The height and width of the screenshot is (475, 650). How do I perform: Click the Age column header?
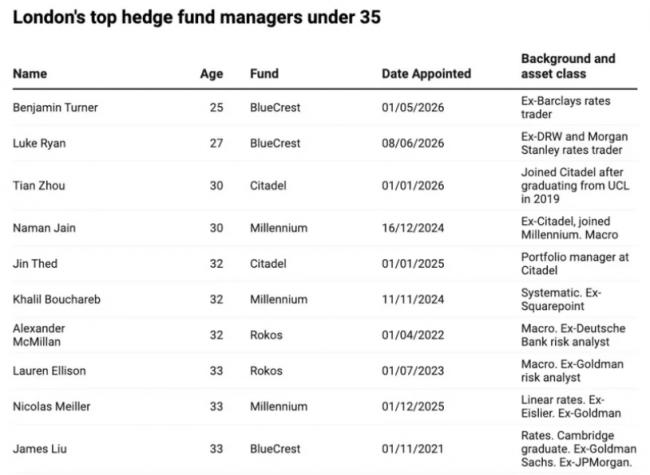pyautogui.click(x=211, y=74)
